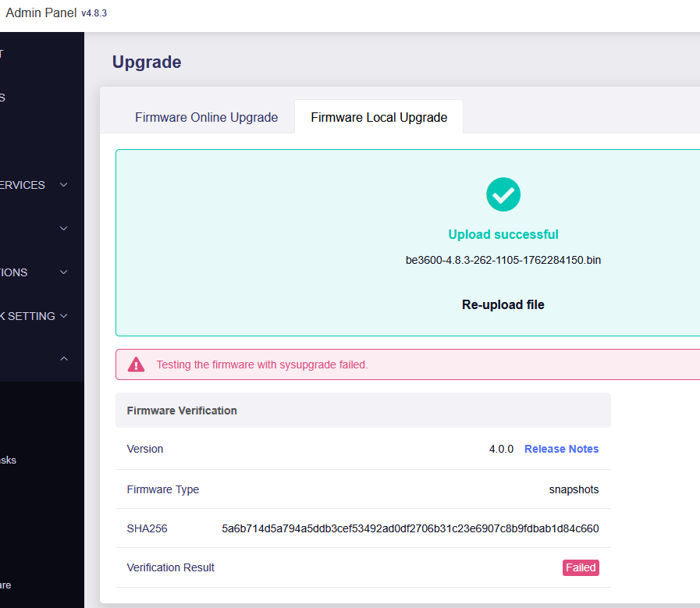Collapse the open sidebar section with up chevron
Viewport: 700px width, 608px height.
coord(64,358)
